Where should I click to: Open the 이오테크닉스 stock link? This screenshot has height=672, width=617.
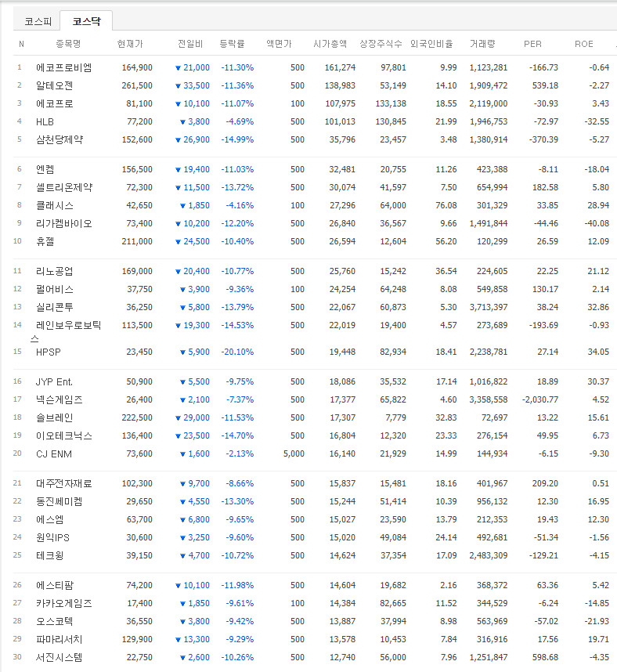click(64, 435)
